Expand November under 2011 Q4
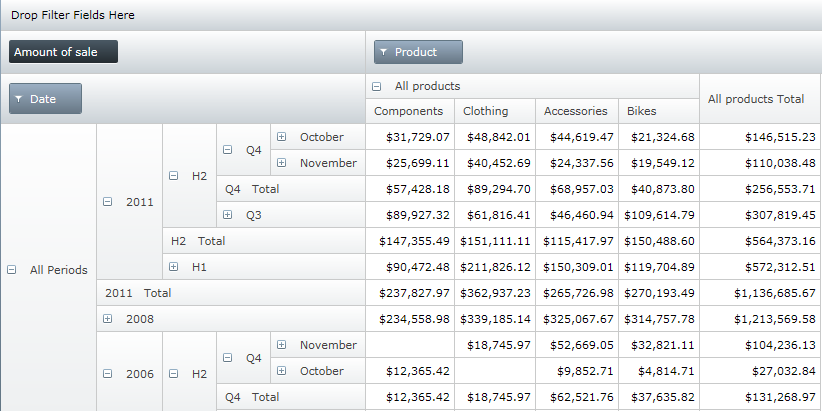Screen dimensions: 822x411 point(282,163)
